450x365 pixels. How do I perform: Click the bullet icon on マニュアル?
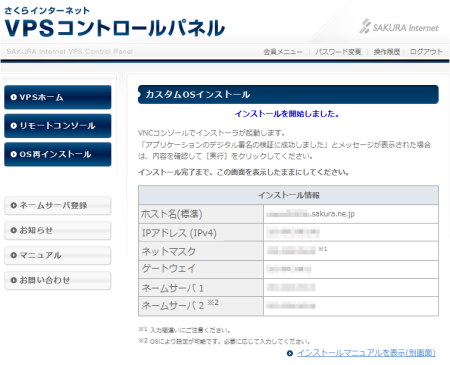pos(14,255)
